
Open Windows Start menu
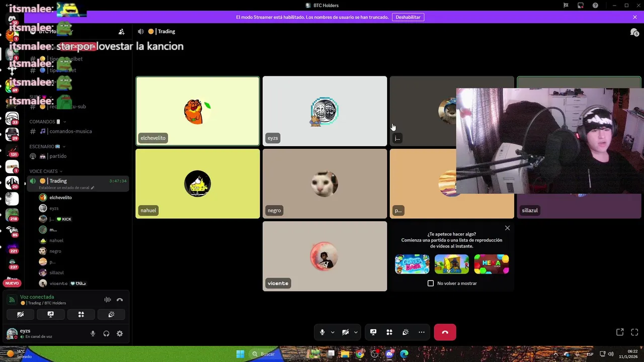click(240, 354)
